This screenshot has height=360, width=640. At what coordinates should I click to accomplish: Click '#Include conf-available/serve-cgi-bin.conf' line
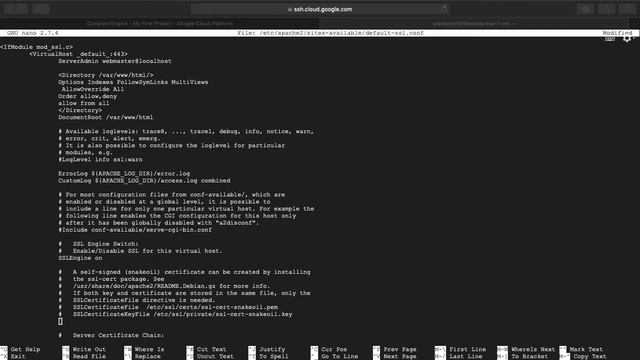click(x=135, y=230)
